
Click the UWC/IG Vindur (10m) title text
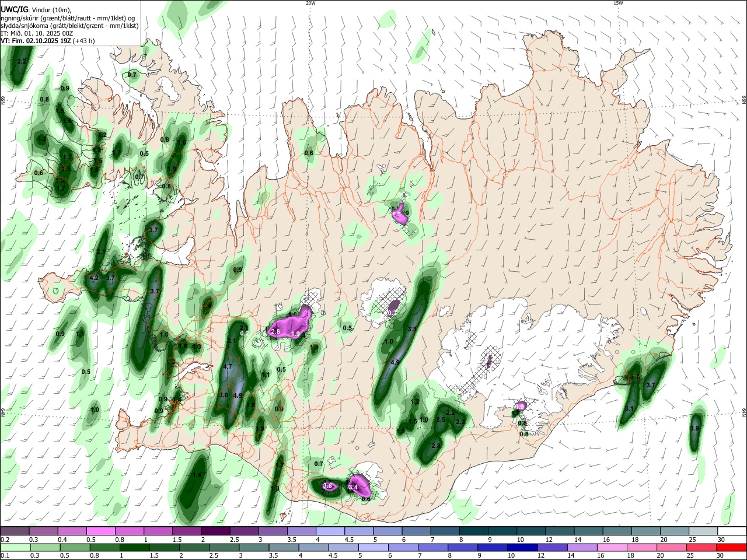[x=36, y=10]
